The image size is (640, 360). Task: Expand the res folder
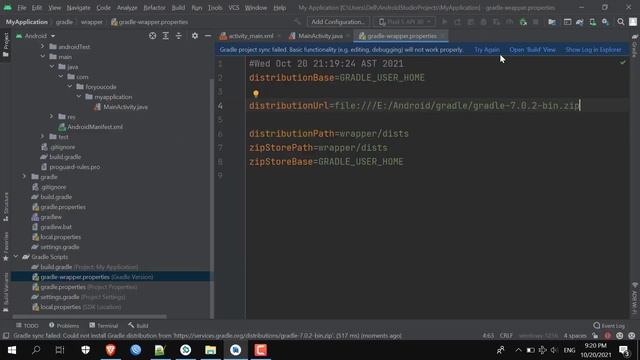(52, 116)
